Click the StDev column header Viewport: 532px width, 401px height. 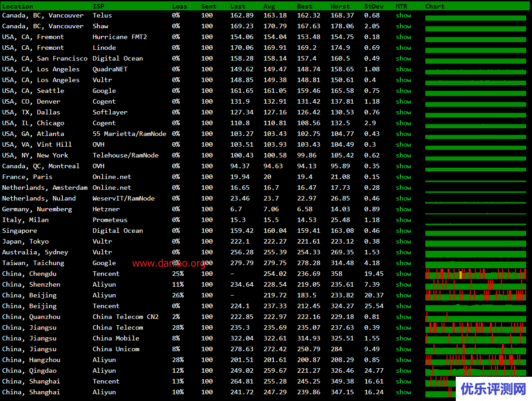(374, 6)
